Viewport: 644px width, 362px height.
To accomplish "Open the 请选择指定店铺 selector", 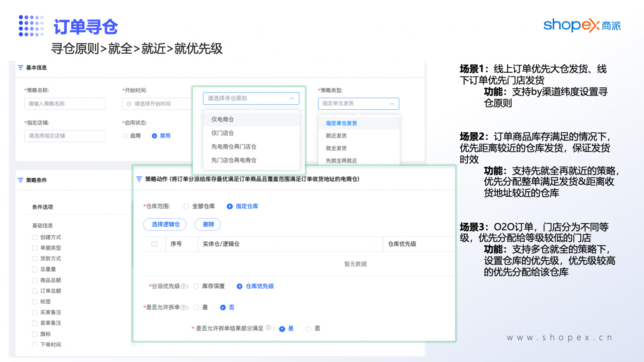I will click(65, 136).
